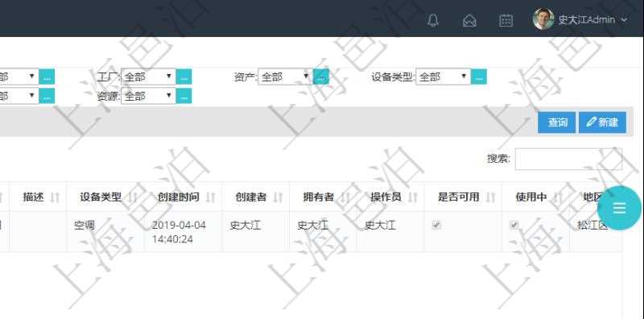Click 史大江 in the 拥有者 column

[x=312, y=226]
